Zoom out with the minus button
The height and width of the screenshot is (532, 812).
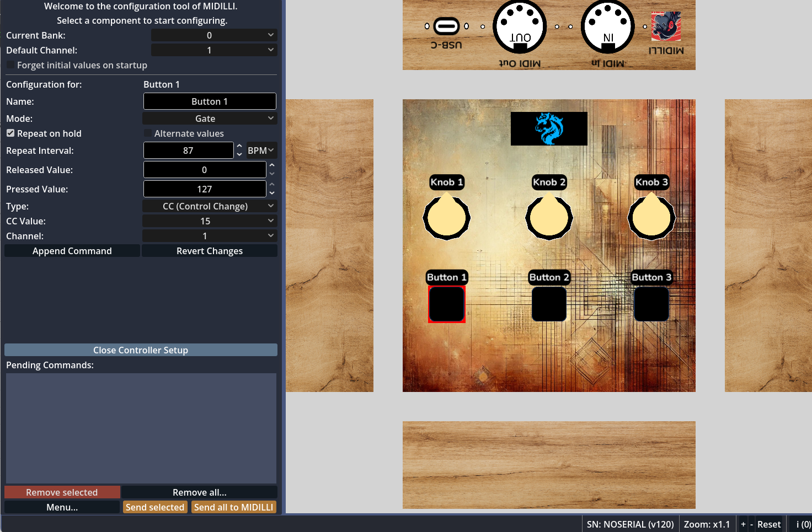click(751, 524)
